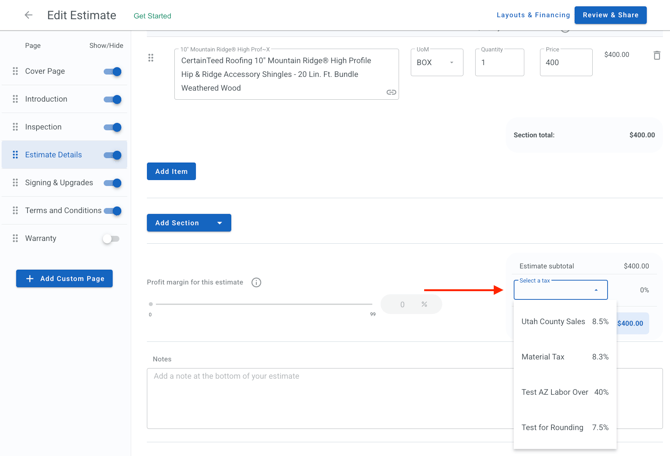Click into the Quantity input field
Viewport: 670px width, 456px height.
tap(498, 63)
